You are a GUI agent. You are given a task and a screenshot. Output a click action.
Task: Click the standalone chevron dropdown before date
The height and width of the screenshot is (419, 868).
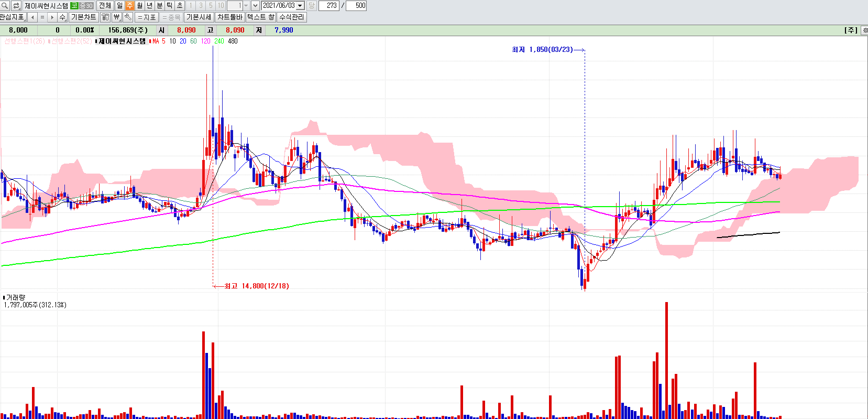pos(255,5)
